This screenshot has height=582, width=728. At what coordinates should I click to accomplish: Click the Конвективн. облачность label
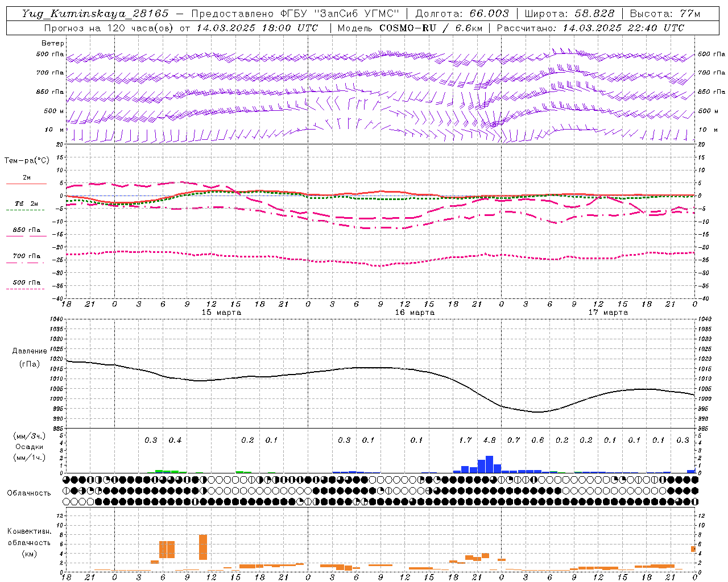coord(29,537)
